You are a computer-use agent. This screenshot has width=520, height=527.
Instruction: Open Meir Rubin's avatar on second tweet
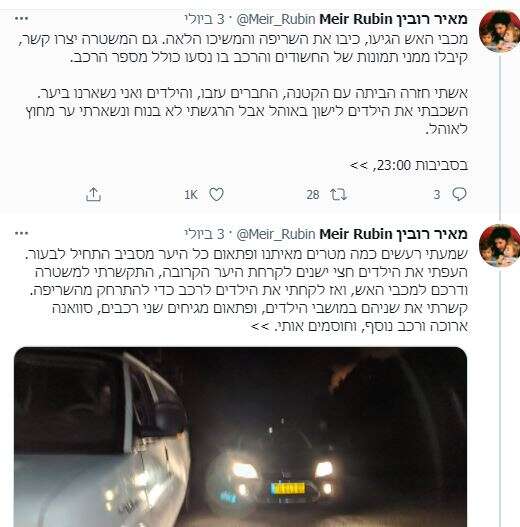click(x=499, y=246)
